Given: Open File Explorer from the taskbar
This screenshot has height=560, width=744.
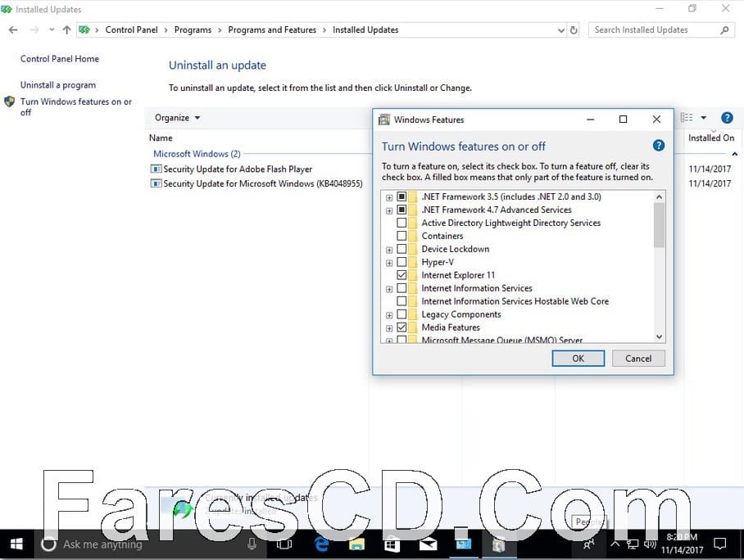Looking at the screenshot, I should (x=356, y=544).
